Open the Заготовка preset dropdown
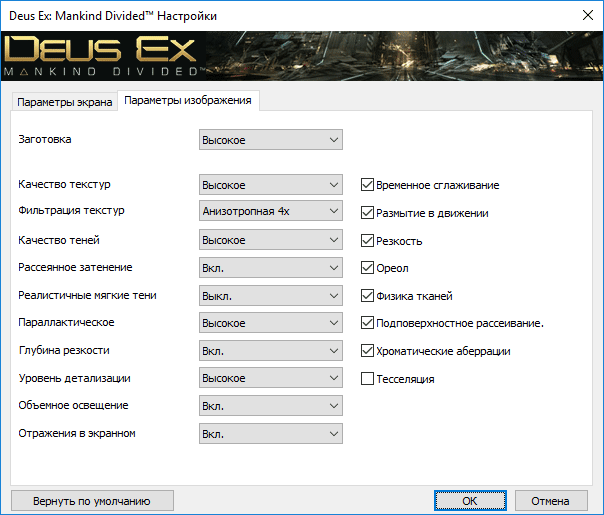Viewport: 604px width, 515px height. point(270,140)
